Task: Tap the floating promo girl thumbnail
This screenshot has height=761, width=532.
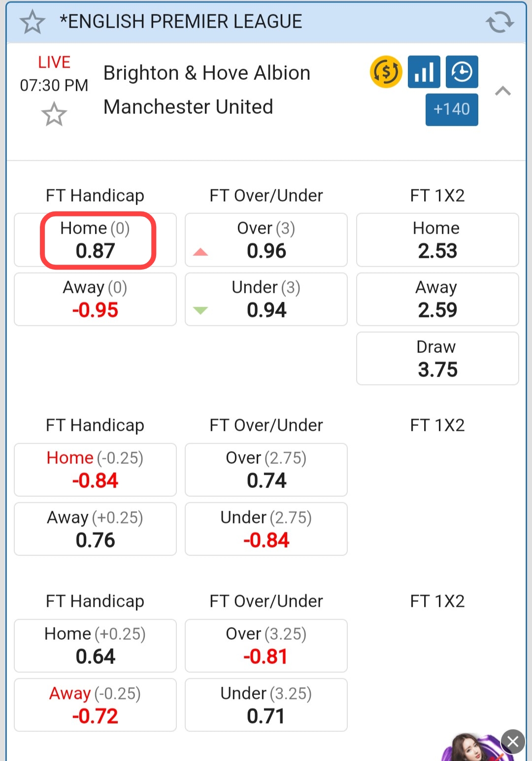Action: pos(470,749)
